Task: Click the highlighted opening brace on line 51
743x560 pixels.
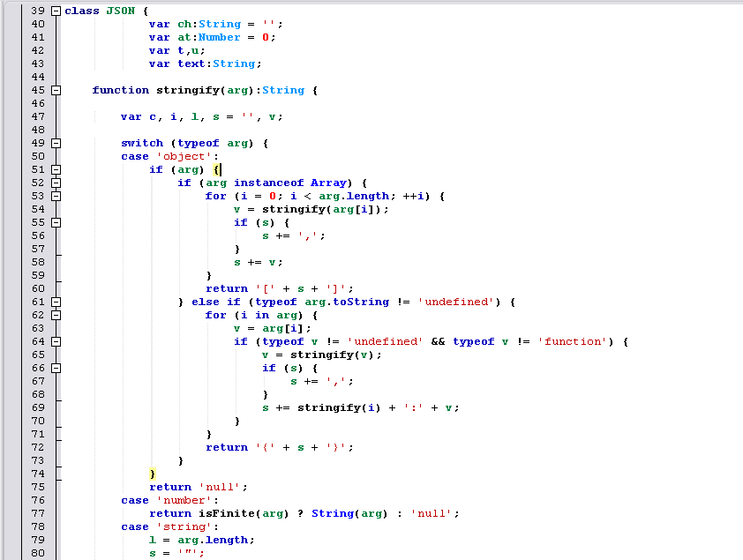Action: coord(216,170)
